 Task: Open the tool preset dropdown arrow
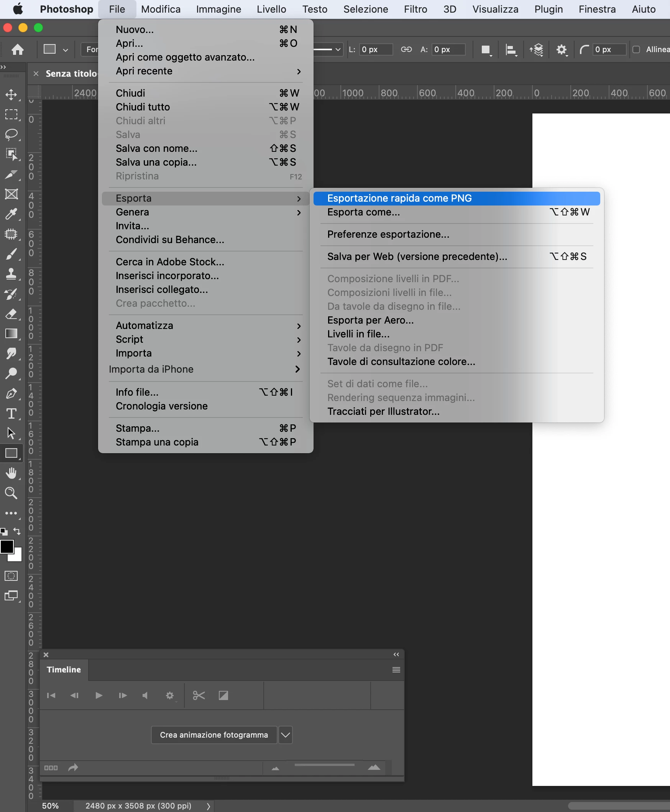66,50
